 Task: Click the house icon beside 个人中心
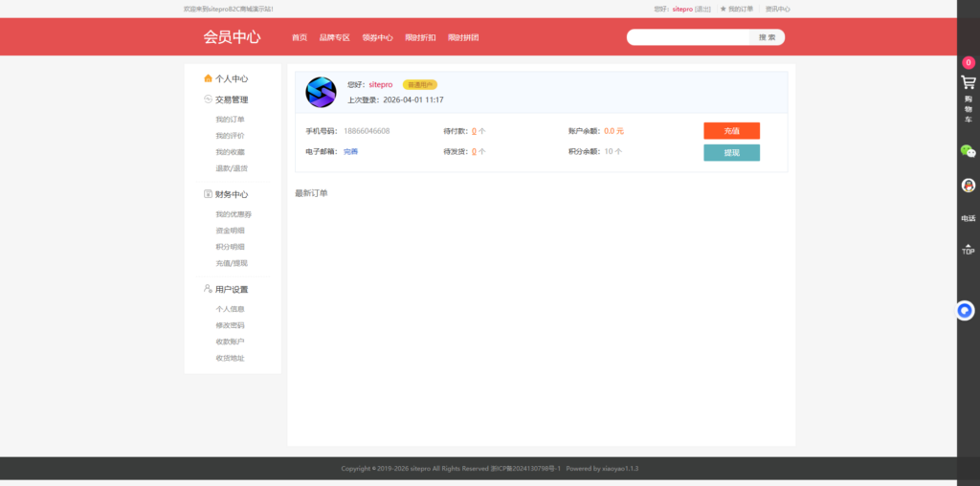pyautogui.click(x=208, y=78)
